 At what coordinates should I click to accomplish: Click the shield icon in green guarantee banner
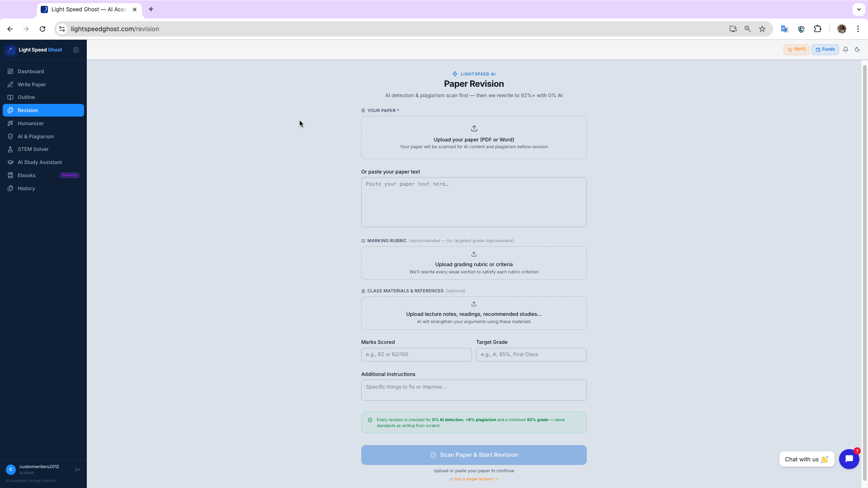(x=370, y=420)
